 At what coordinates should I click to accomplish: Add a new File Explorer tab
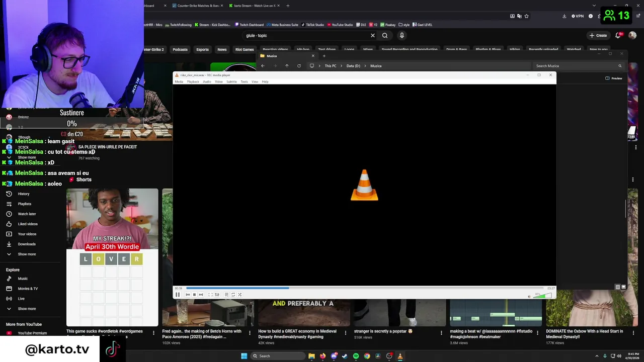tap(324, 56)
